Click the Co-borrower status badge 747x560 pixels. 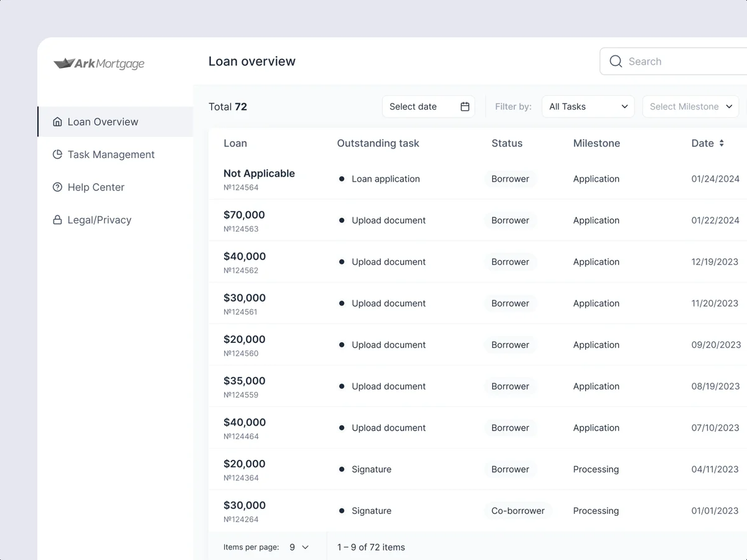[518, 511]
